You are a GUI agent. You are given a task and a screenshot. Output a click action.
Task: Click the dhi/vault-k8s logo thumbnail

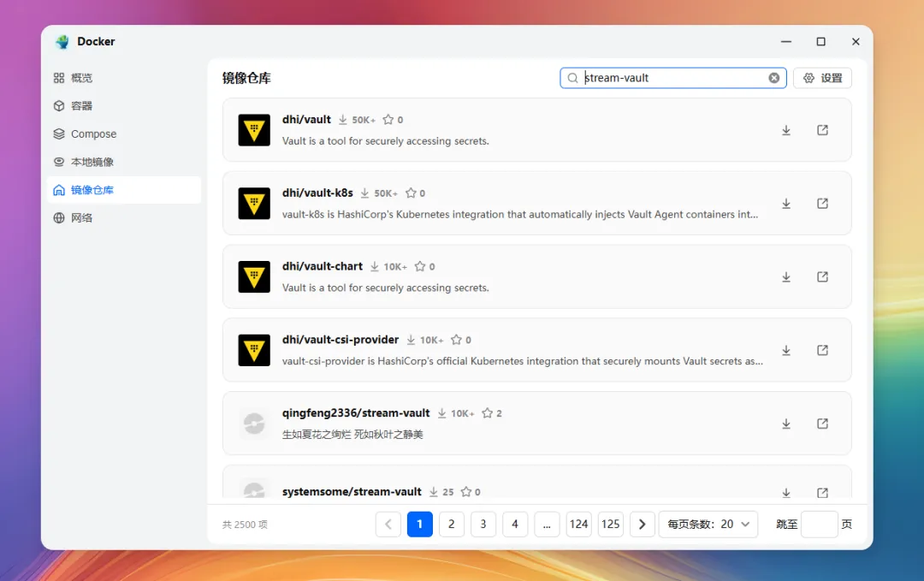coord(254,204)
